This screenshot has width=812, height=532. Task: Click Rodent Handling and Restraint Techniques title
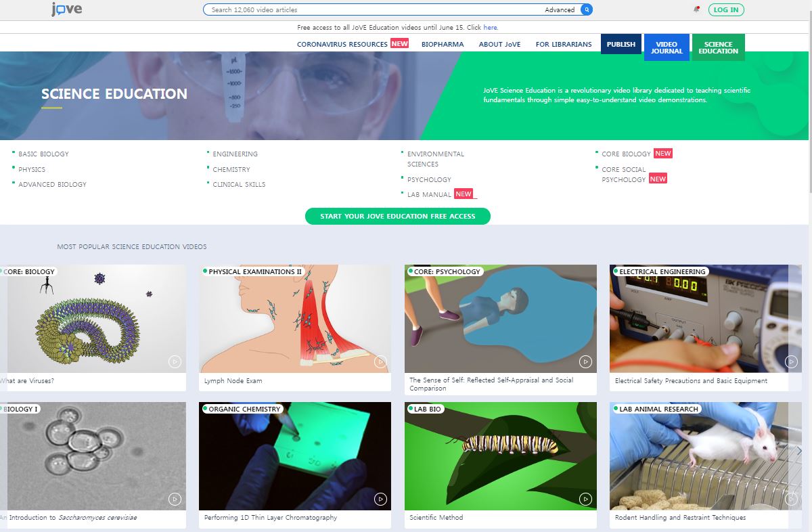click(x=680, y=517)
